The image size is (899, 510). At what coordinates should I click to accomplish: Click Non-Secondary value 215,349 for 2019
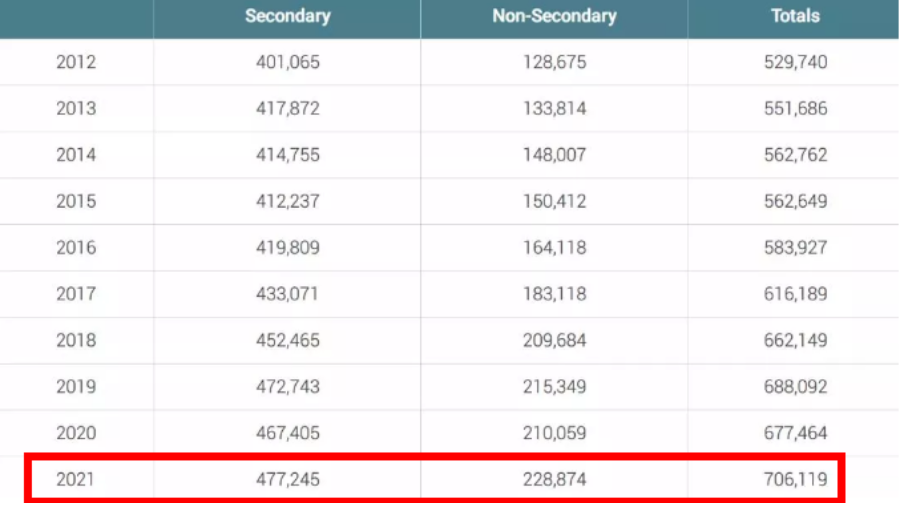(x=554, y=387)
